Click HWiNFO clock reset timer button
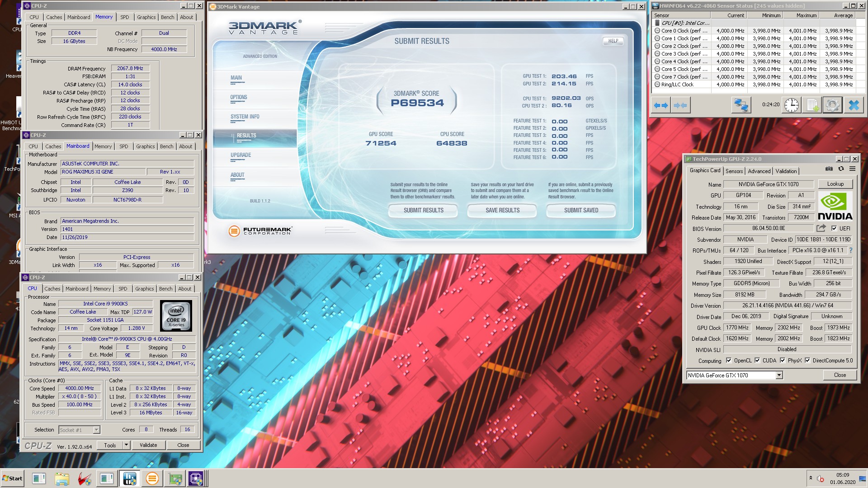The height and width of the screenshot is (488, 868). (x=791, y=105)
